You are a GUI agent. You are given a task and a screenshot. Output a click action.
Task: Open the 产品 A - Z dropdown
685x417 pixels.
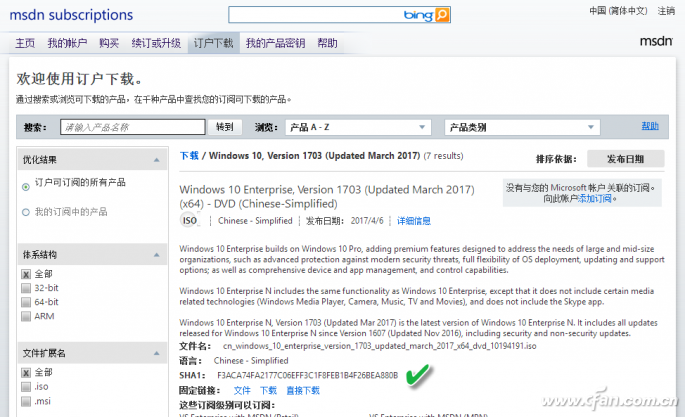(x=358, y=127)
